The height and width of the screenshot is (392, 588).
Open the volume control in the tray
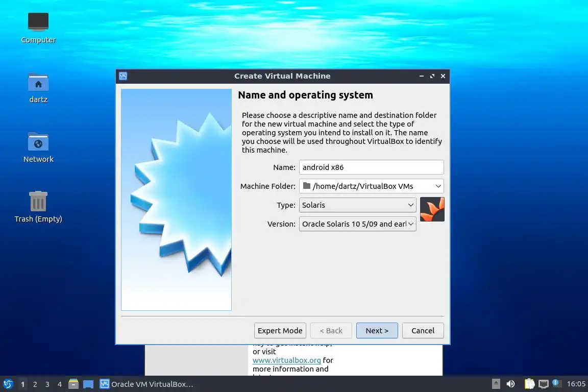(x=510, y=384)
